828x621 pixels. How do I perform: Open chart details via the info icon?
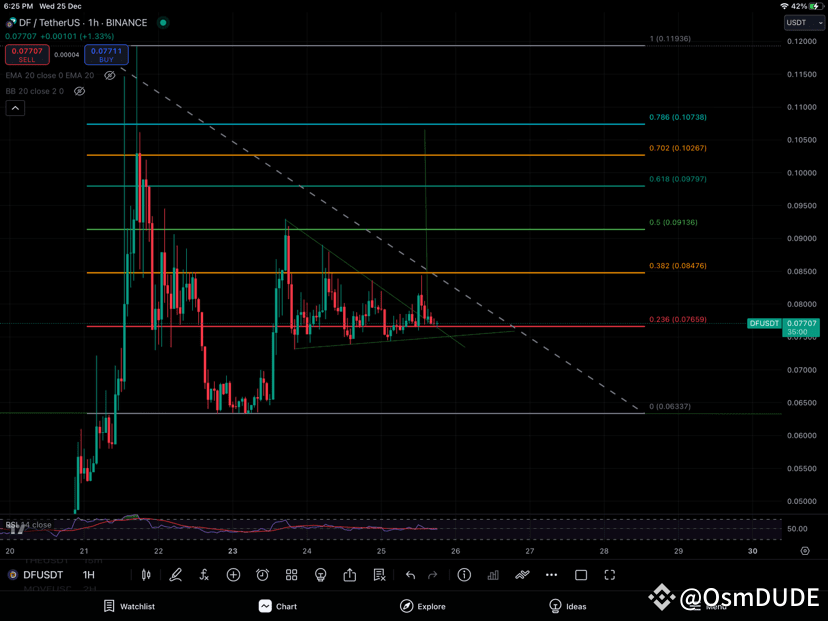coord(462,575)
